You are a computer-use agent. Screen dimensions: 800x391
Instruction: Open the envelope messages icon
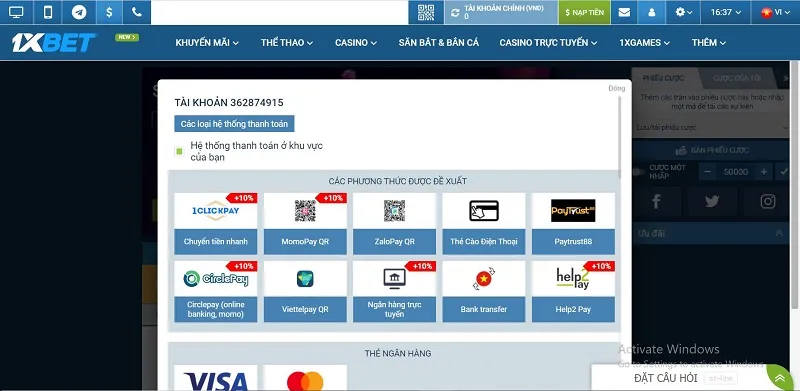click(x=624, y=12)
